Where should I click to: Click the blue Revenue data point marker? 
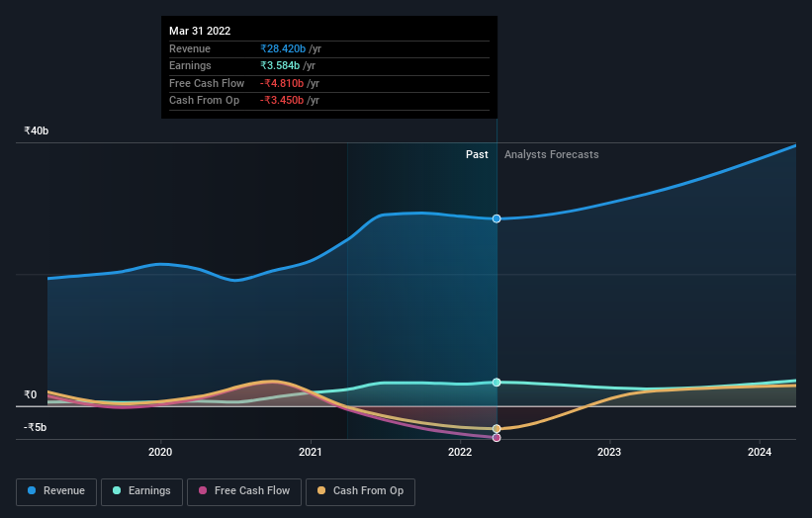pos(496,218)
